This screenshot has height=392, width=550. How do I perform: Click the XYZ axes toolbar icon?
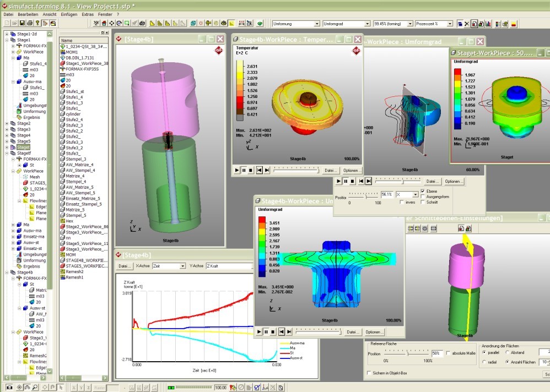[x=96, y=24]
